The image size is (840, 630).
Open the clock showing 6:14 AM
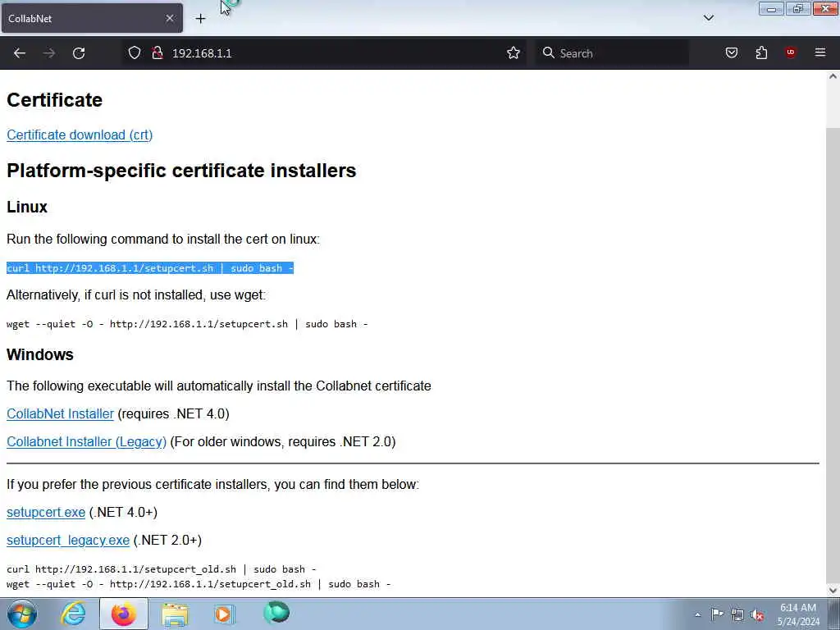(798, 614)
